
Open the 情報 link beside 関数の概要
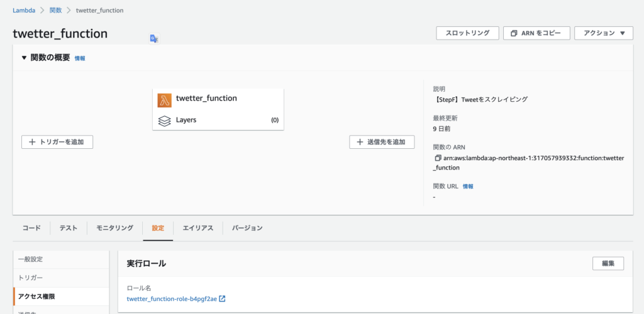(x=80, y=58)
